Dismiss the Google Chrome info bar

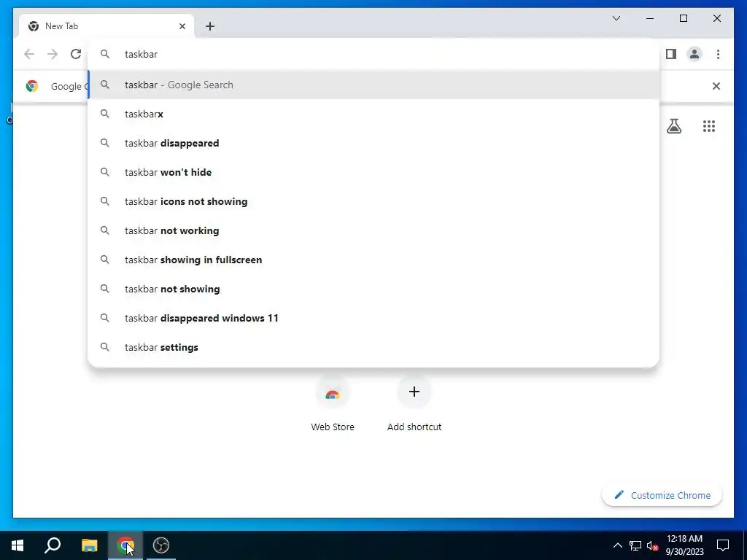point(716,86)
